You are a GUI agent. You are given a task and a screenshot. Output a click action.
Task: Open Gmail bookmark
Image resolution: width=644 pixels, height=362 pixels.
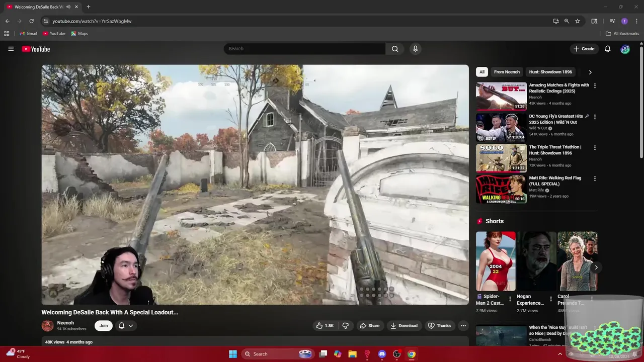pyautogui.click(x=28, y=34)
